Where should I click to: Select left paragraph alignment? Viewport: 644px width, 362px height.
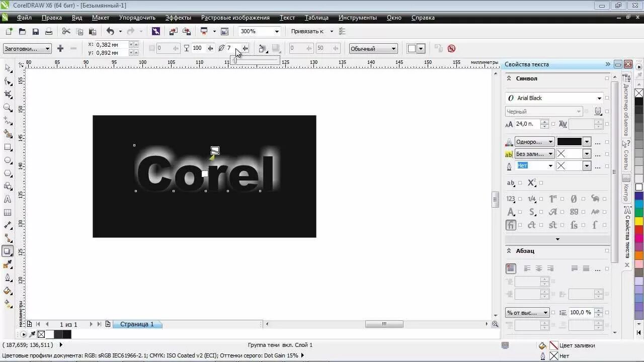point(527,268)
